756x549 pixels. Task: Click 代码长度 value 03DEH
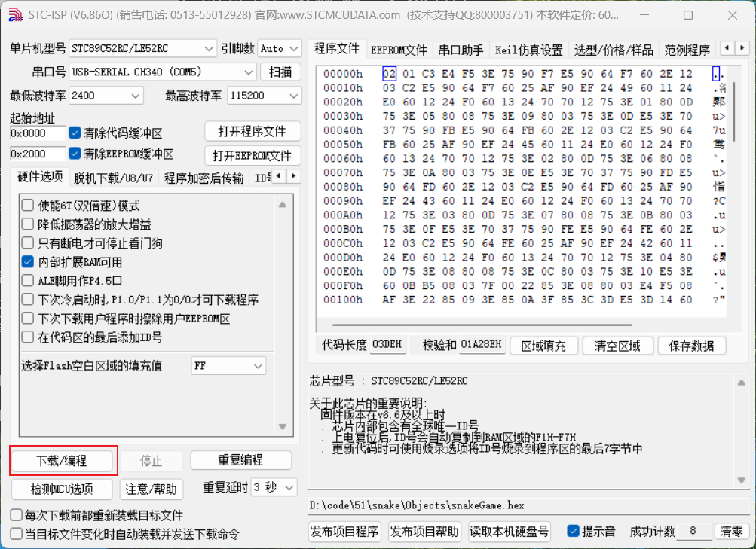[387, 345]
